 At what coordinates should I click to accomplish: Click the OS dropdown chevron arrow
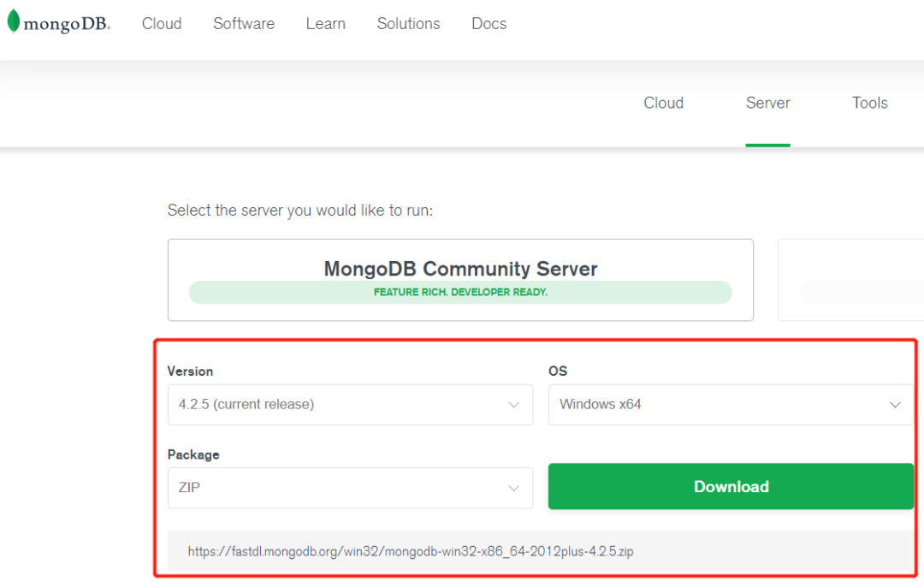tap(895, 405)
